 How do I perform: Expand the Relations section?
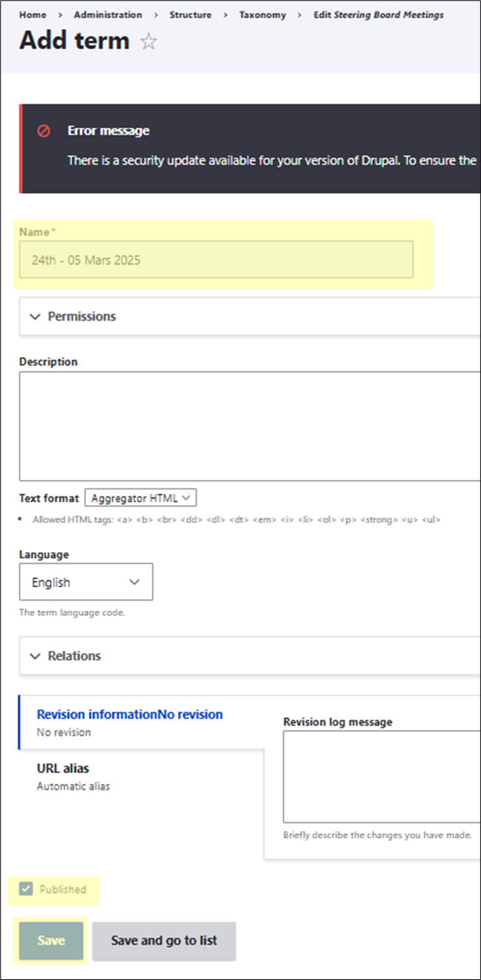click(x=74, y=656)
